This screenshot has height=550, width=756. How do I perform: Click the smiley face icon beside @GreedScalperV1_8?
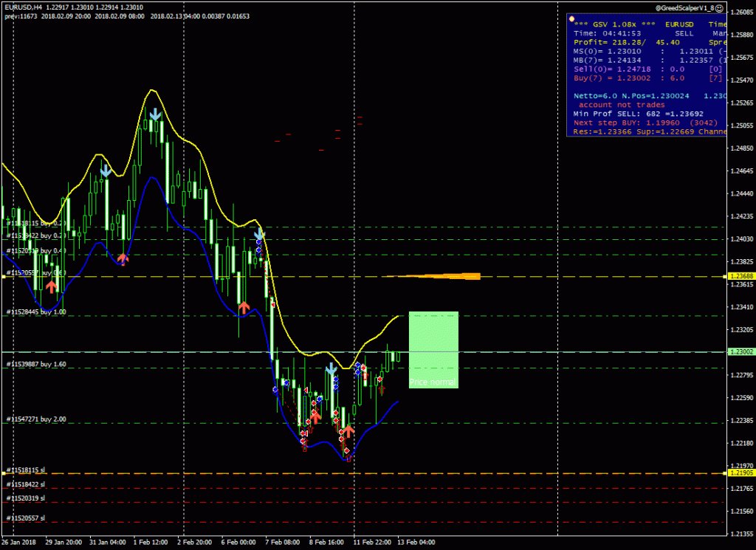[719, 8]
